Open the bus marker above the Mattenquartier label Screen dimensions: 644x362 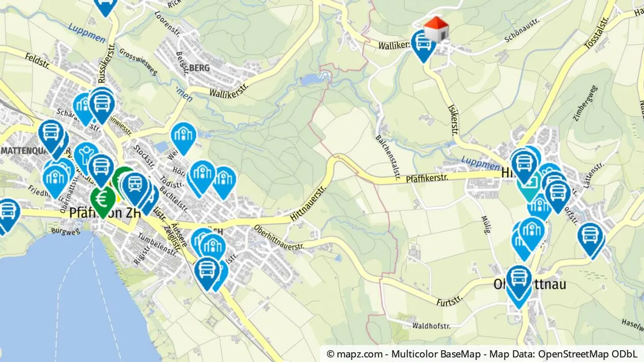[x=51, y=135]
